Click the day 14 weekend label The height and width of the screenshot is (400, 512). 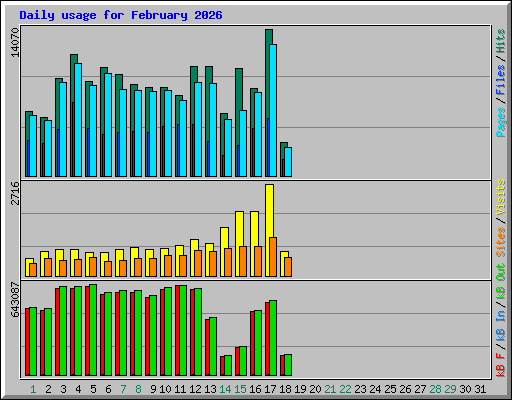(225, 389)
